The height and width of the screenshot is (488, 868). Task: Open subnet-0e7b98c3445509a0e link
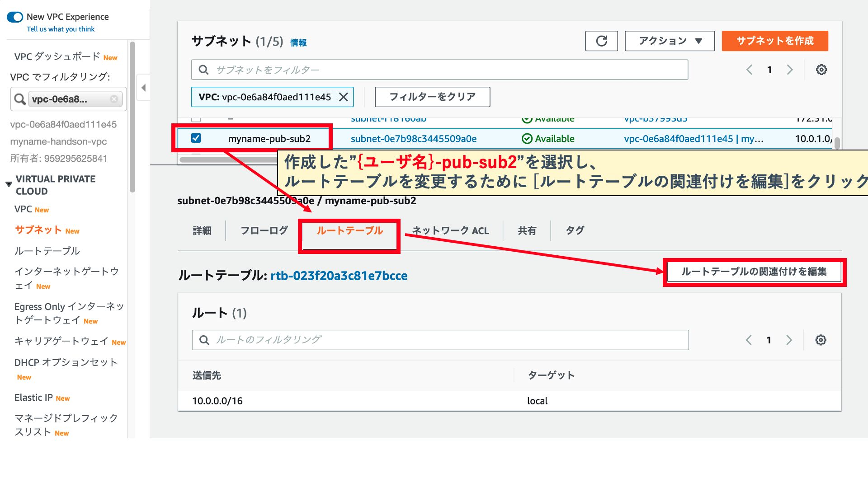pos(414,139)
